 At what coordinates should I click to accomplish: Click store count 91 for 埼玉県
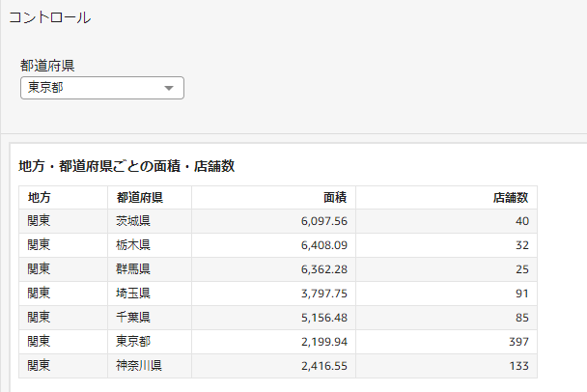(x=522, y=294)
